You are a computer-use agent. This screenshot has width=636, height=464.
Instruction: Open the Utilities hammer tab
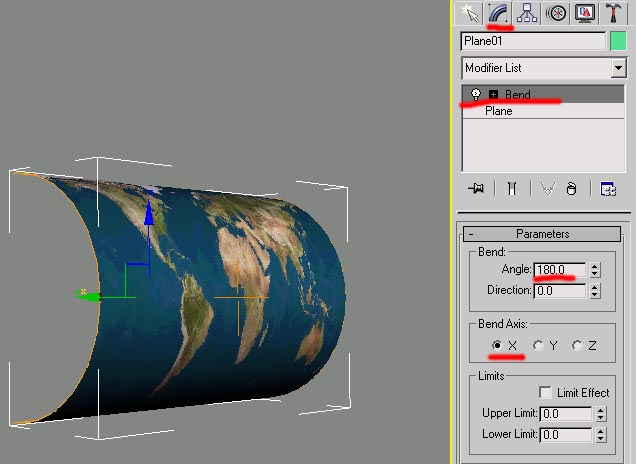pos(613,13)
